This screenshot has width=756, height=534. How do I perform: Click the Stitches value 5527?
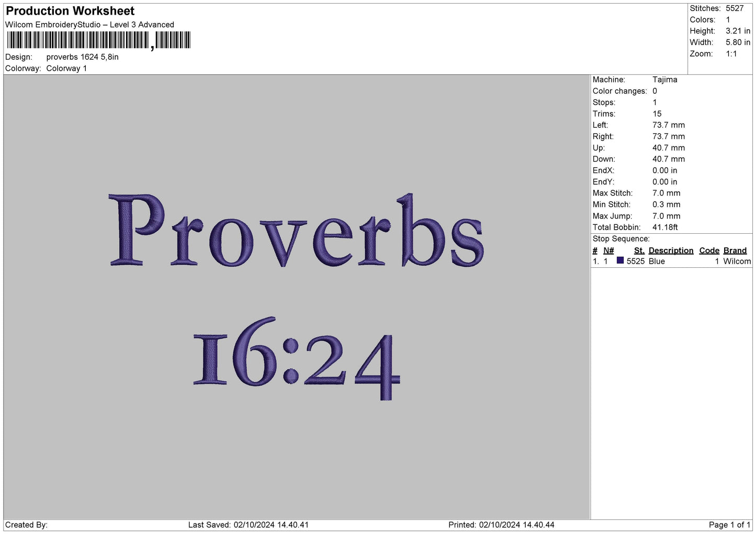pos(735,8)
